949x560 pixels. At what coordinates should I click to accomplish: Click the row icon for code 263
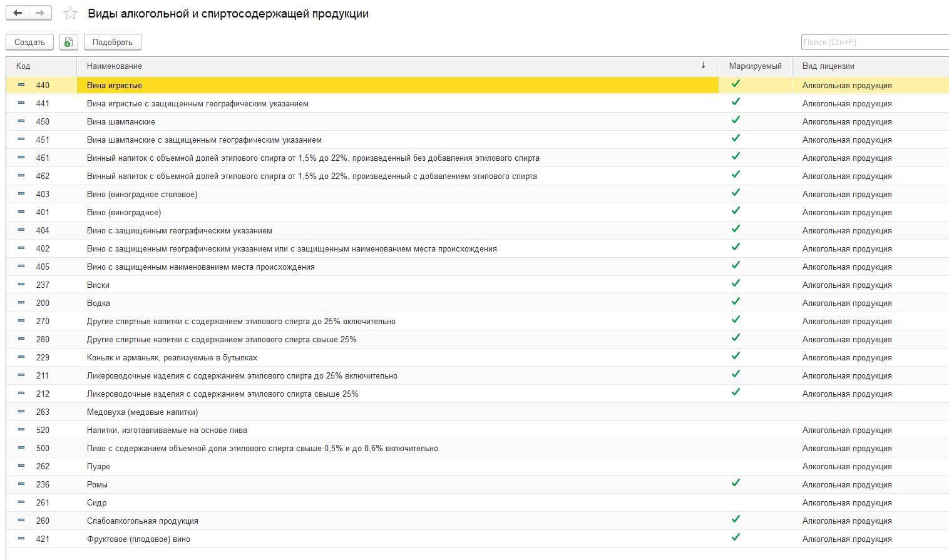click(21, 411)
